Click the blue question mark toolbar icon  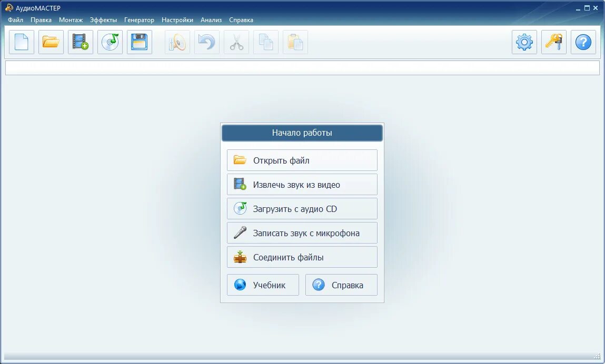tap(583, 42)
